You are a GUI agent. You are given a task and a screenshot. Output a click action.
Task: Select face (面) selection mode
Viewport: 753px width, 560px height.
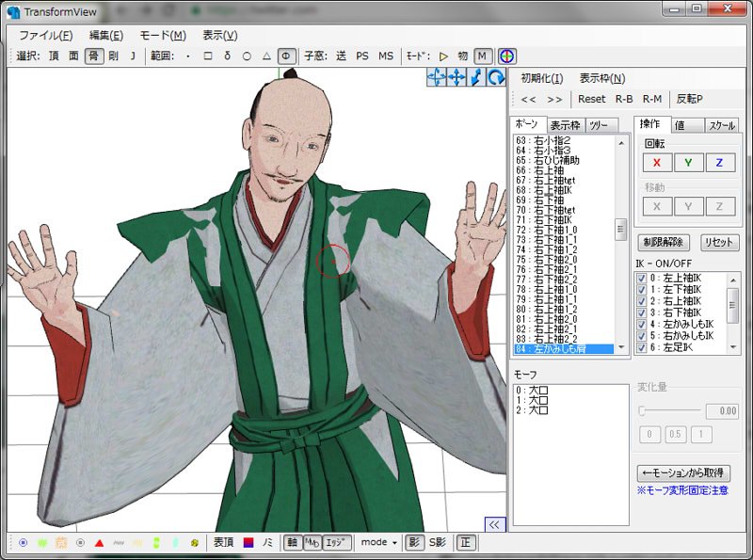click(73, 56)
